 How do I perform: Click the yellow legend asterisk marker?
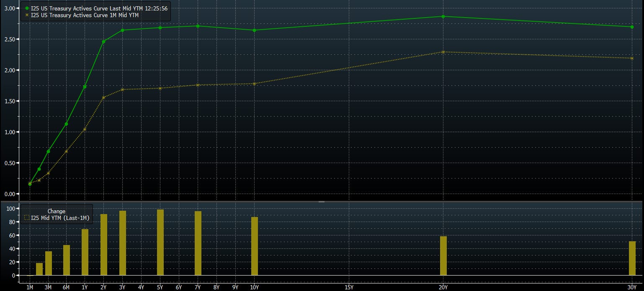tap(27, 15)
